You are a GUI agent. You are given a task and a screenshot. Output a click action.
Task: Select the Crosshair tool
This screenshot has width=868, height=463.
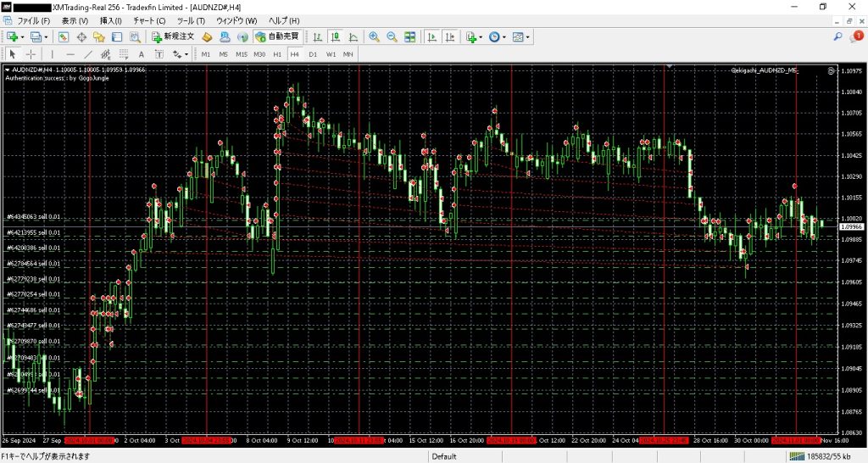pyautogui.click(x=31, y=54)
